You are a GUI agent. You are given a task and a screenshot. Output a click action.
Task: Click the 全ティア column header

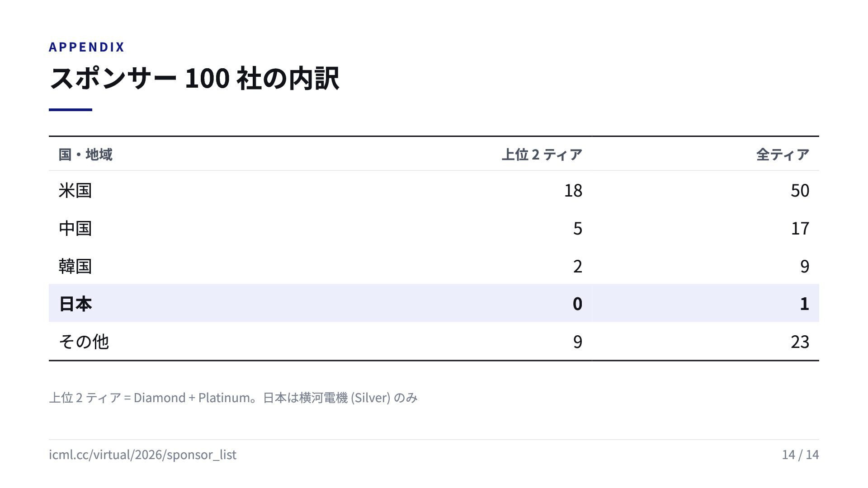(783, 155)
